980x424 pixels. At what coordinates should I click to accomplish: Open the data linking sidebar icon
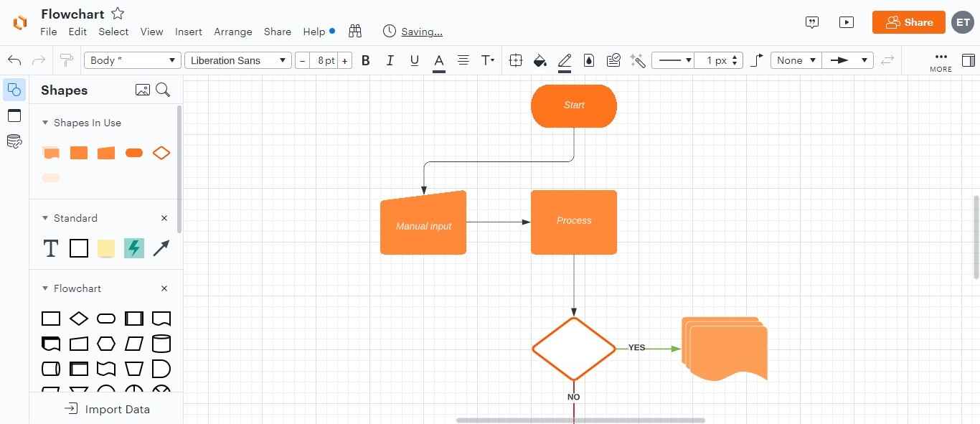pos(14,141)
